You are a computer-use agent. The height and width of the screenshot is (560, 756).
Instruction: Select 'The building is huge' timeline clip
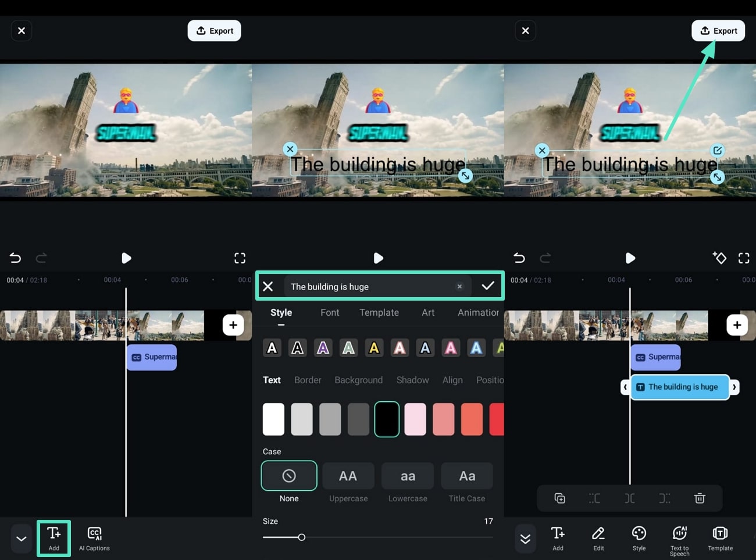680,387
